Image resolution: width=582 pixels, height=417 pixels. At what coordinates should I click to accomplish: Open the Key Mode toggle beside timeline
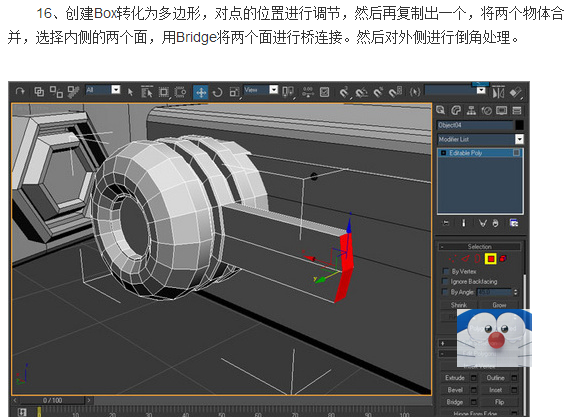coord(22,412)
